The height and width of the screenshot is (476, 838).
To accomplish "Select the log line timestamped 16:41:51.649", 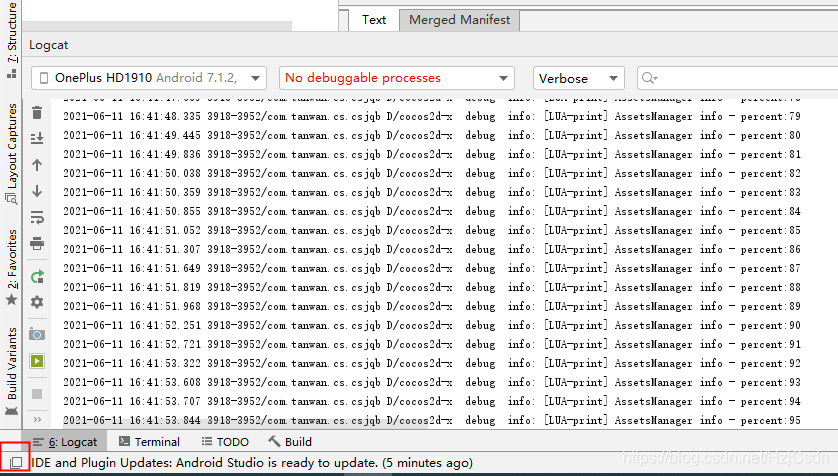I will pos(432,268).
